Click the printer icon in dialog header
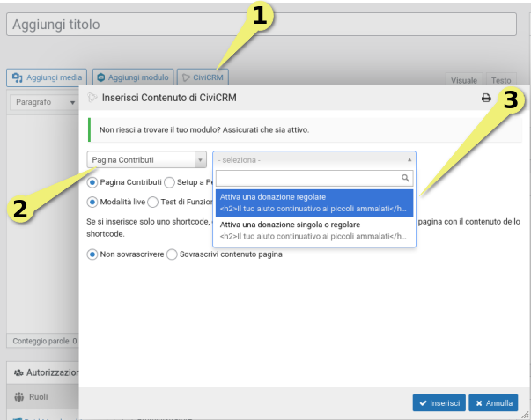This screenshot has height=420, width=531. tap(486, 98)
